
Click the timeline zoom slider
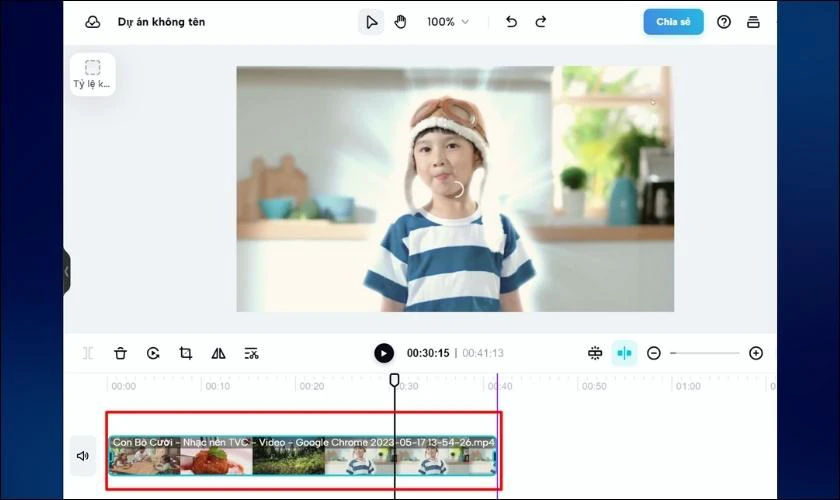click(x=704, y=353)
